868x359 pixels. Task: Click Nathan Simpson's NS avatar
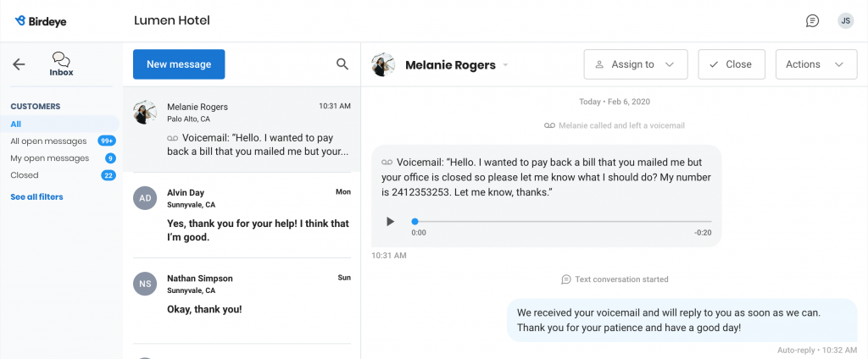[x=145, y=284]
